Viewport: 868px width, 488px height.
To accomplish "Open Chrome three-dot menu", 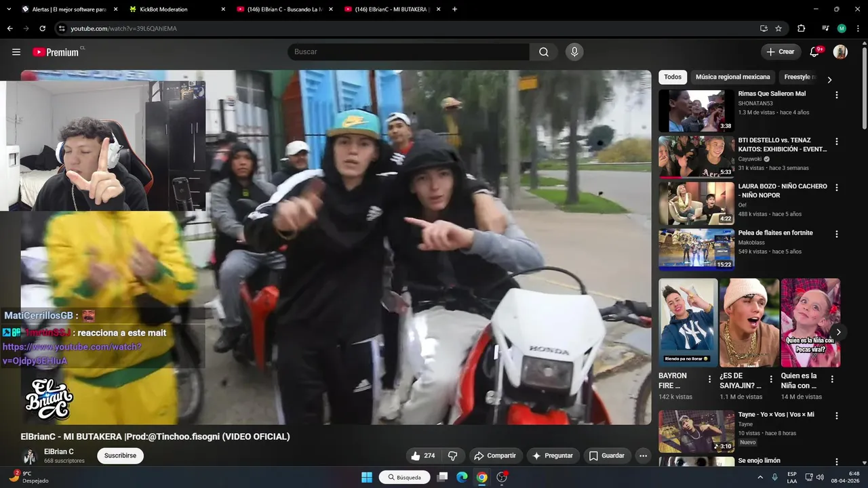I will [858, 28].
